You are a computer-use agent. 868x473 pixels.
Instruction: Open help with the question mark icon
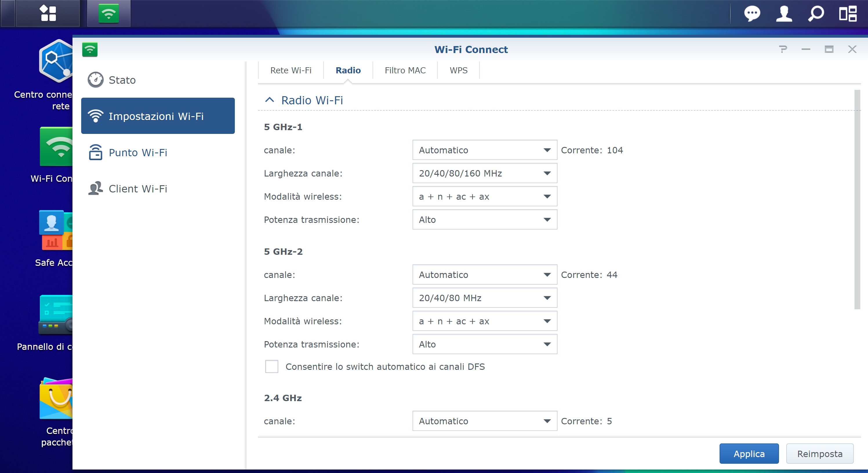[783, 50]
